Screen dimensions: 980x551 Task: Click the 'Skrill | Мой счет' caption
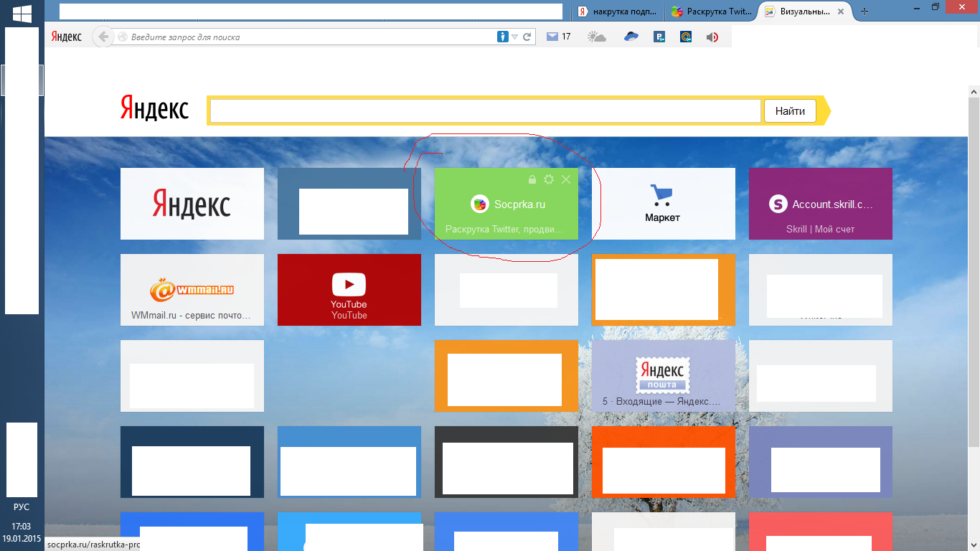pos(820,230)
